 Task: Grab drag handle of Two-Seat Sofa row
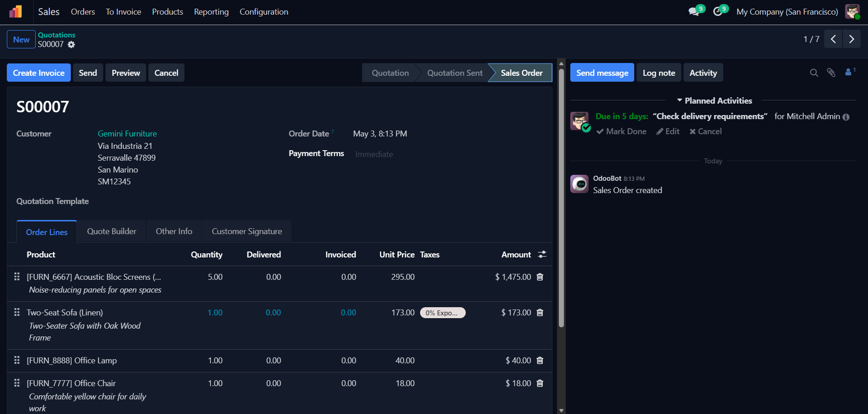tap(17, 312)
